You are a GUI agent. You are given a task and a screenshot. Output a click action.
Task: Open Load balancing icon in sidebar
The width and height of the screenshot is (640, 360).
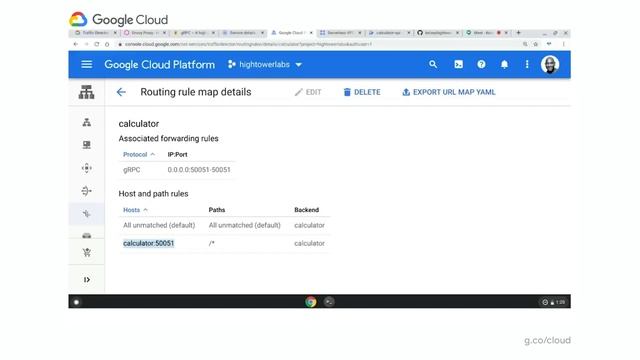point(87,122)
